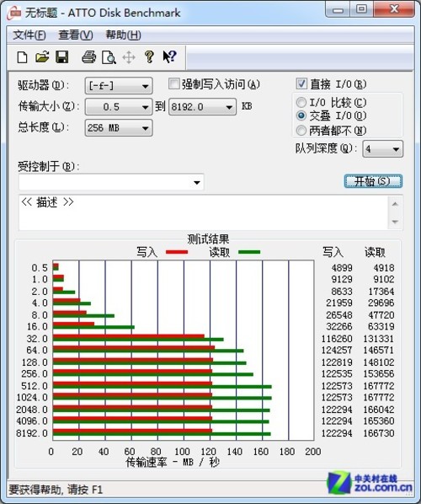The height and width of the screenshot is (504, 421).
Task: Click the New file toolbar icon
Action: pos(22,57)
